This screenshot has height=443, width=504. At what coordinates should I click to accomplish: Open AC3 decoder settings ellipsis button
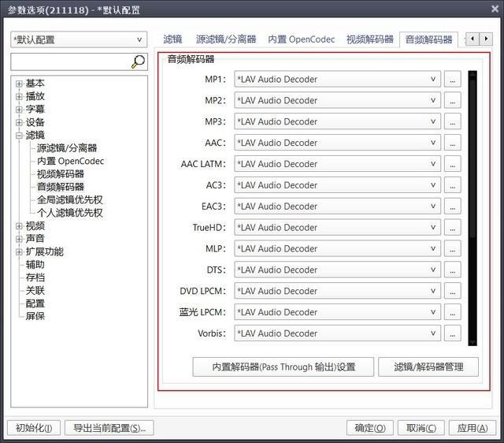[x=452, y=185]
